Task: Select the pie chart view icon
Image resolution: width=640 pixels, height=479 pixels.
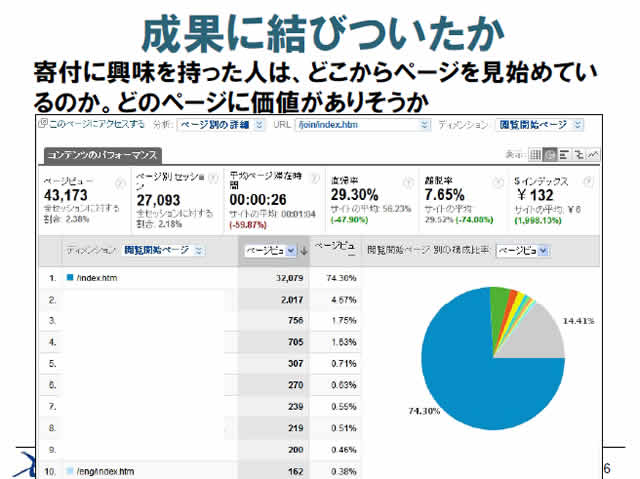Action: click(x=551, y=155)
